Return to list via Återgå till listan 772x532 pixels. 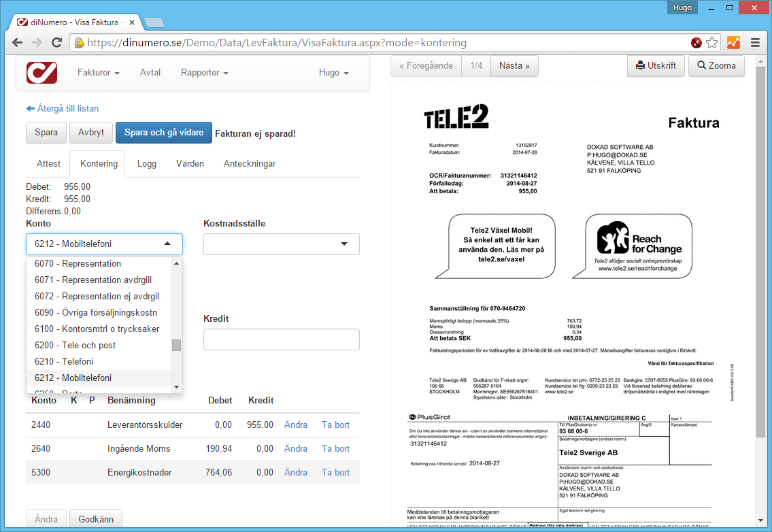click(63, 108)
